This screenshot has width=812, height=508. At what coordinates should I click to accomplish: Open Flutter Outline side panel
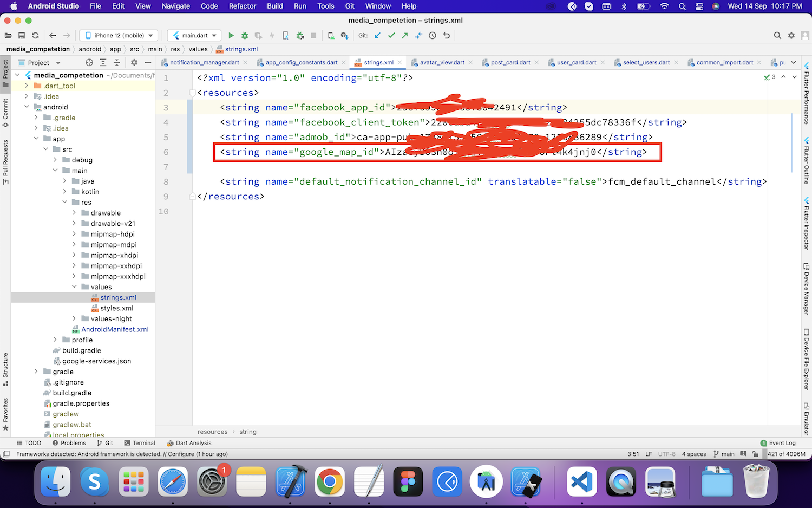tap(806, 160)
